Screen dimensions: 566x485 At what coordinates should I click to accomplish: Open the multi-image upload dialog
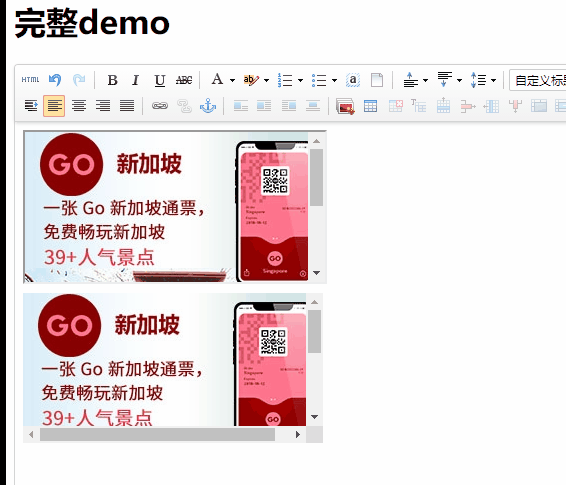pos(345,106)
